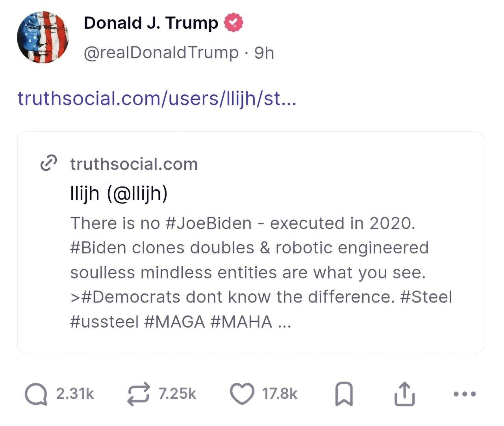Click the red verified badge icon
The width and height of the screenshot is (504, 426).
[233, 23]
